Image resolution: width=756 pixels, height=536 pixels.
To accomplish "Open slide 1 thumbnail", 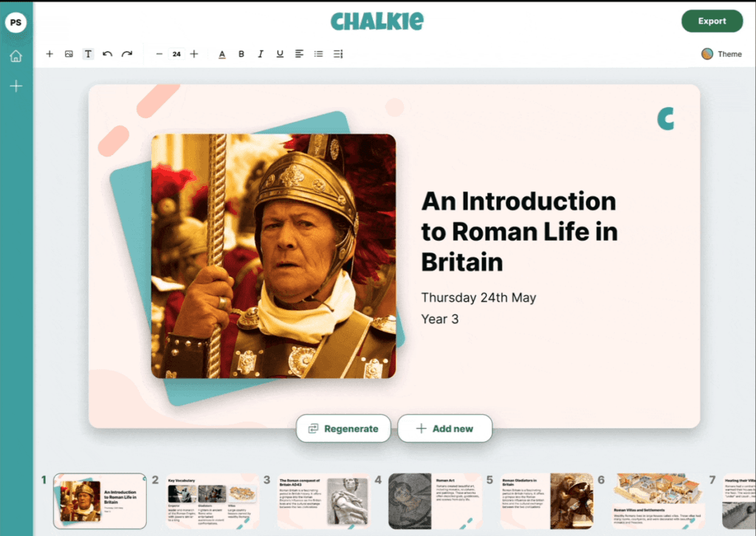I will (100, 501).
